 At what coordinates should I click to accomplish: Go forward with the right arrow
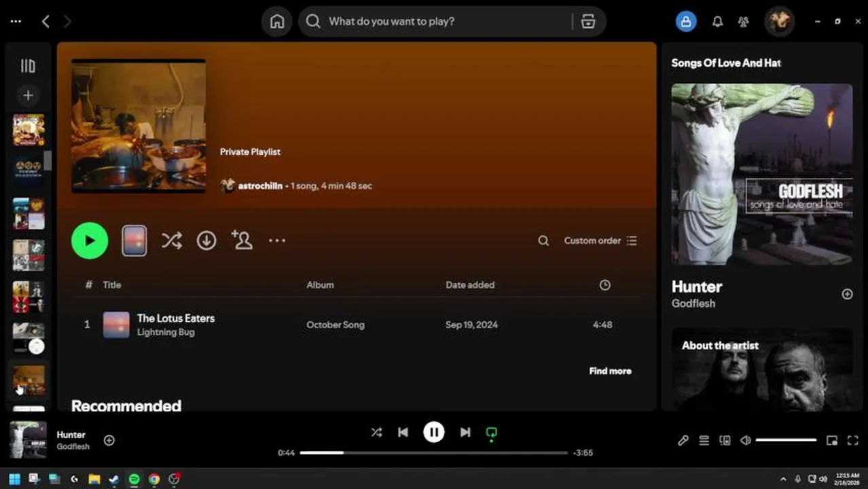67,22
